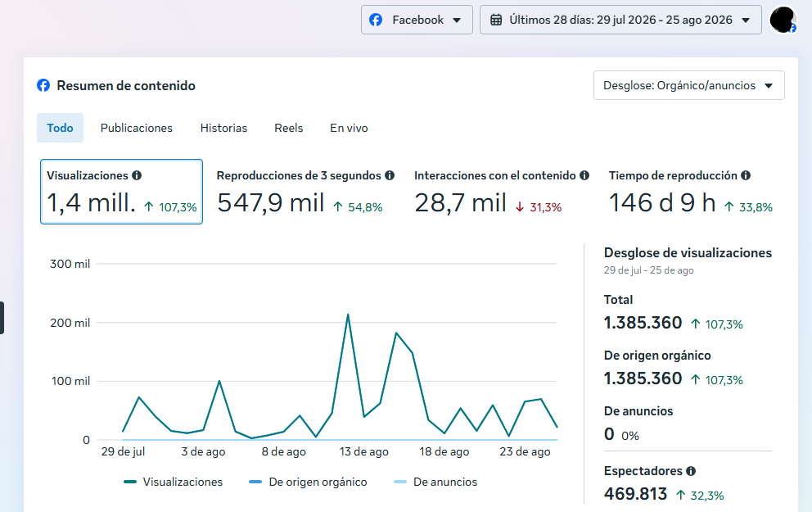The image size is (812, 512).
Task: Select Reproducciones de 3 segundos metric
Action: click(305, 192)
